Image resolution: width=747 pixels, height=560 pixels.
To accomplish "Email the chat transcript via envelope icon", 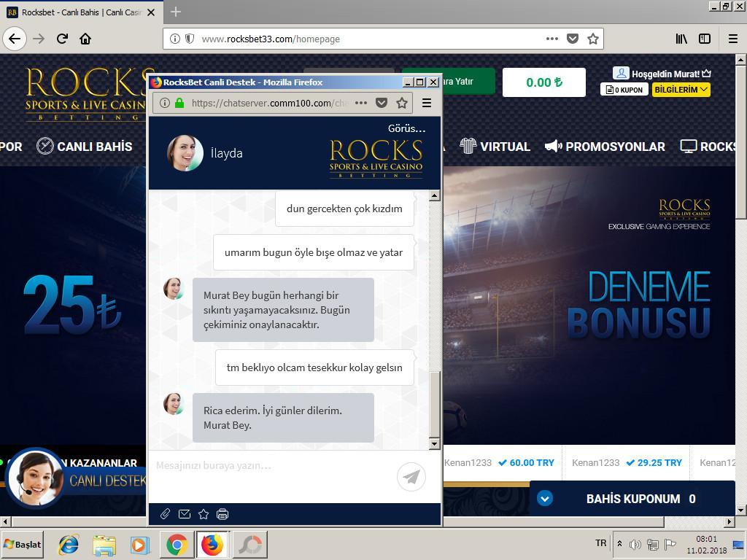I will click(x=185, y=514).
